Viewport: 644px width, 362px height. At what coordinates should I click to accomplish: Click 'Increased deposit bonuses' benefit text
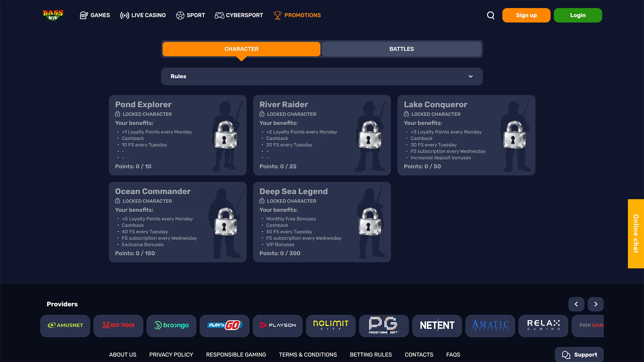(x=441, y=158)
